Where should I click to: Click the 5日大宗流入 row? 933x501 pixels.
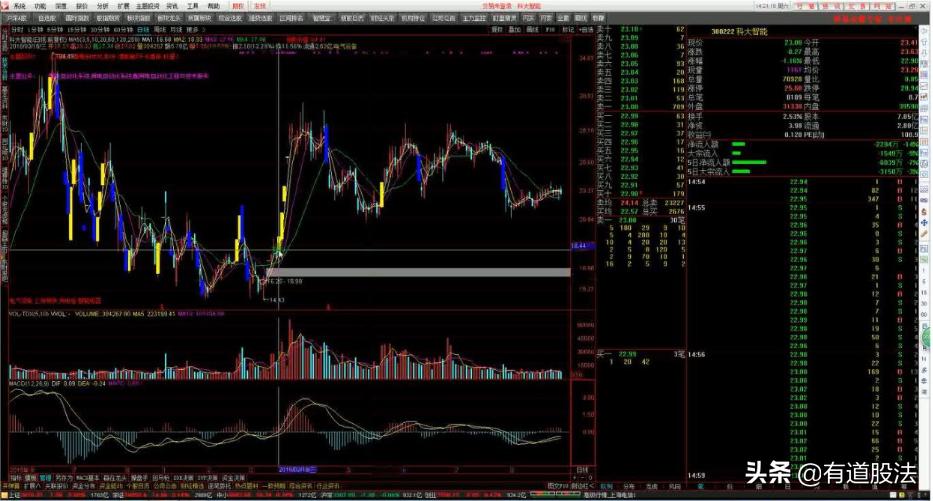tap(803, 171)
